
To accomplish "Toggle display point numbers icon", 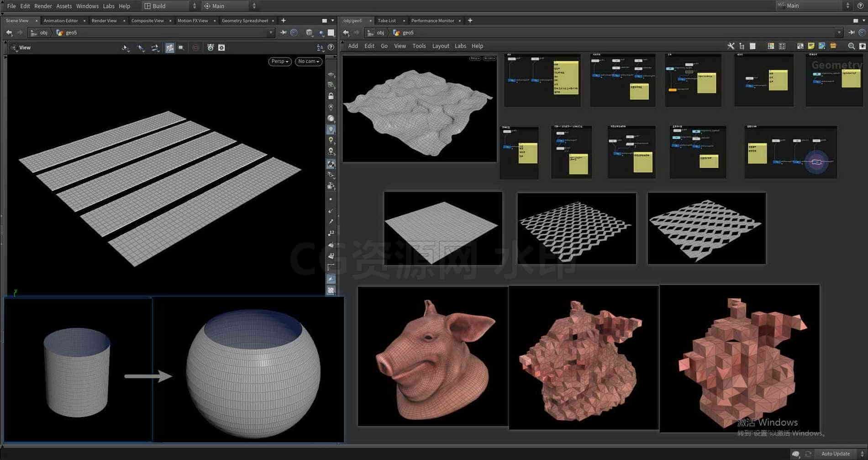I will (x=331, y=233).
